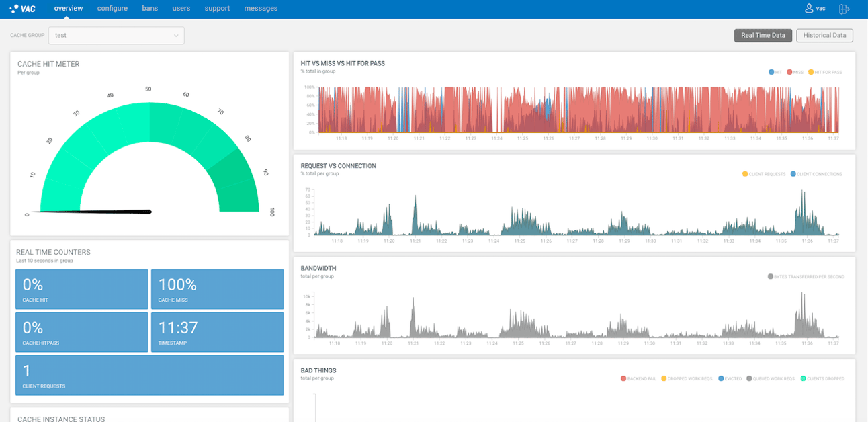868x422 pixels.
Task: Click the logout icon in the header
Action: (x=844, y=9)
